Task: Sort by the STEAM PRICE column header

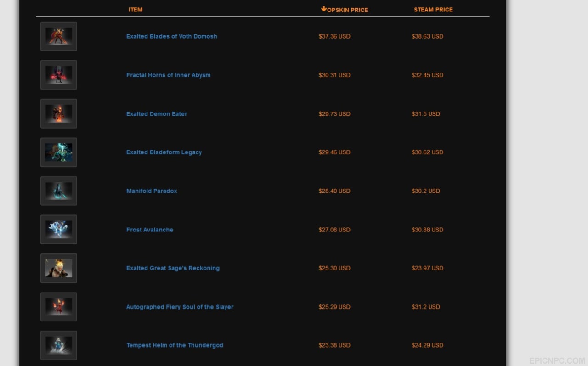Action: (x=433, y=10)
